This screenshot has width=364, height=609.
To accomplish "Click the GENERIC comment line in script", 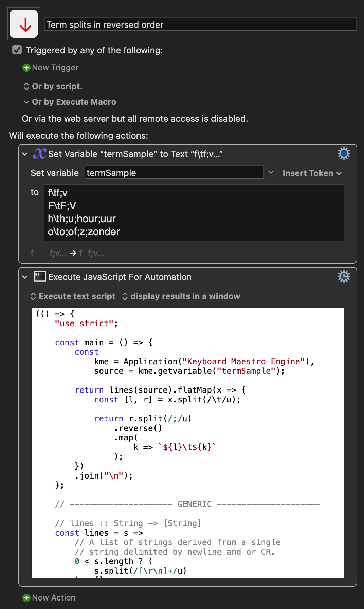I will (x=187, y=504).
